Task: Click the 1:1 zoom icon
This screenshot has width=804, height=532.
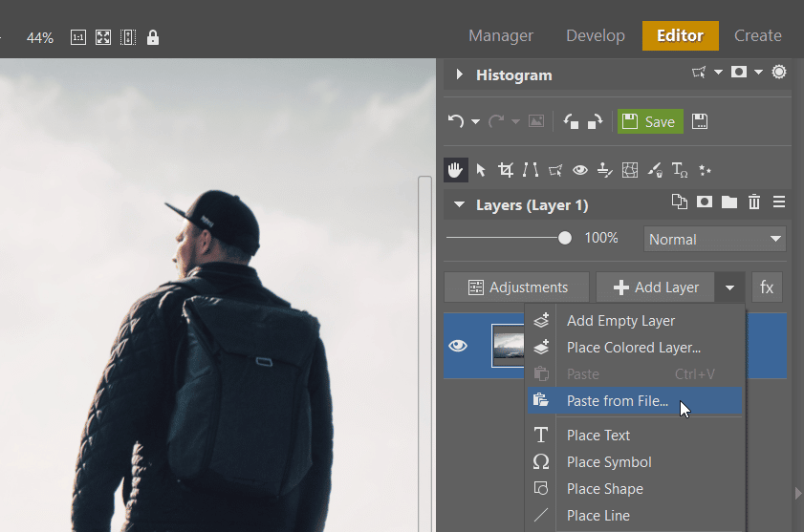Action: (78, 37)
